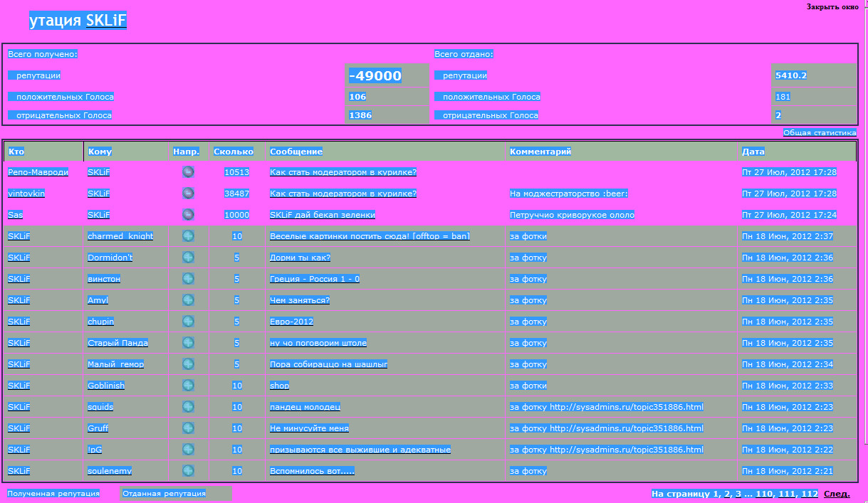Open topic Веселые картинки постить сюда!

[x=370, y=236]
